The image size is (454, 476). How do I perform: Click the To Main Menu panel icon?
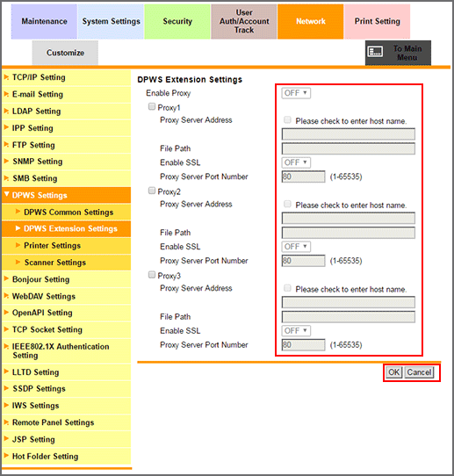point(375,52)
